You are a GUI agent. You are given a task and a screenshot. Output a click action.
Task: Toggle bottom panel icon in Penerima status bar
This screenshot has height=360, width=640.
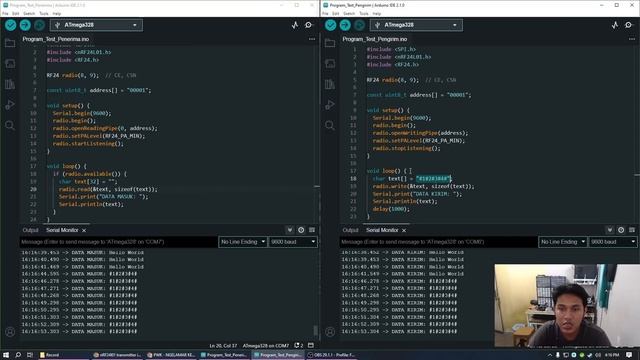[x=311, y=345]
